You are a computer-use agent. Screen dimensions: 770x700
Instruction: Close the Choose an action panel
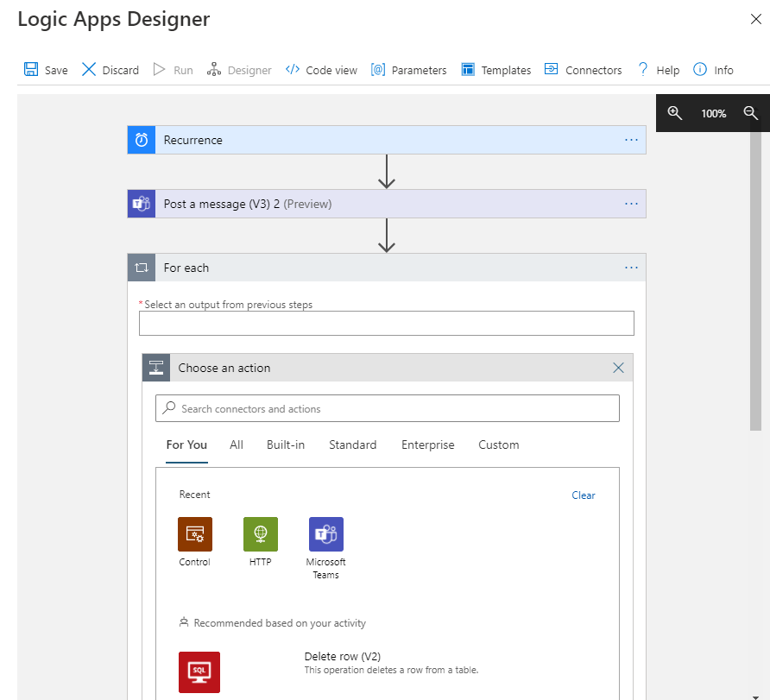point(618,368)
